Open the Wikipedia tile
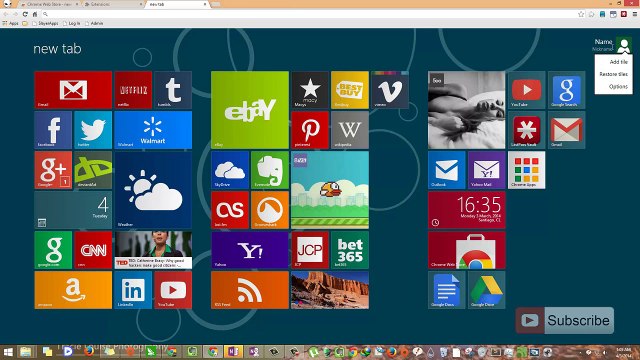 pos(350,130)
